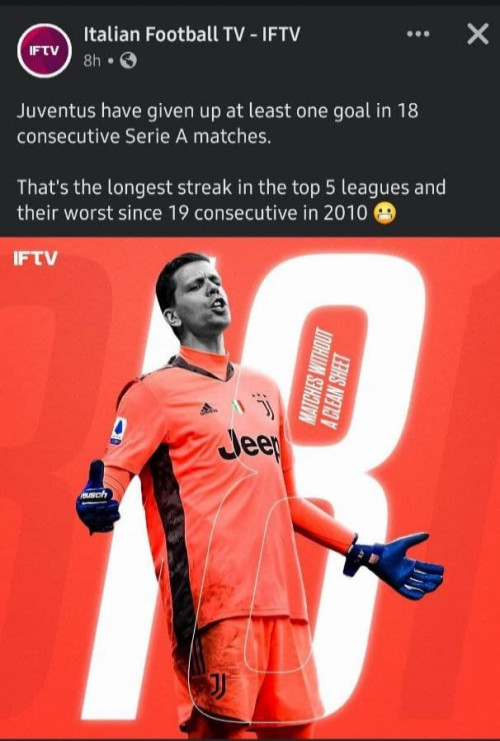
Task: Click the 8h post timestamp
Action: [91, 60]
